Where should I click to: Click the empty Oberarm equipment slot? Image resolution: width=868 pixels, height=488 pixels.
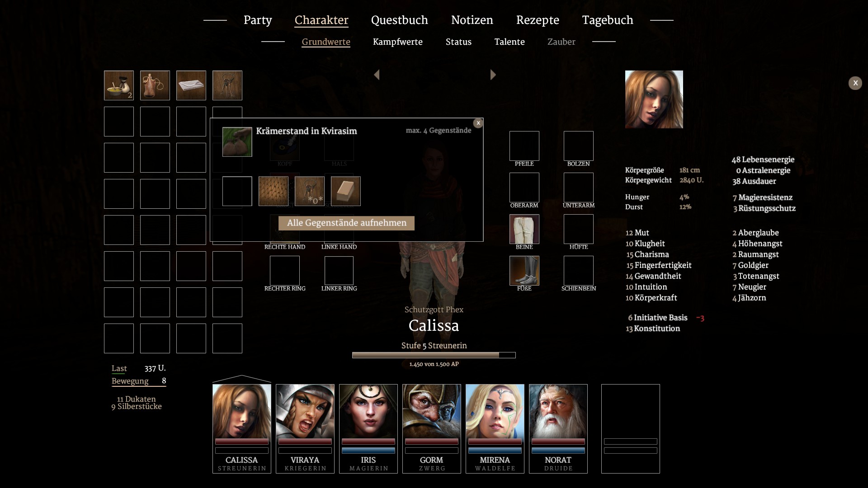524,188
